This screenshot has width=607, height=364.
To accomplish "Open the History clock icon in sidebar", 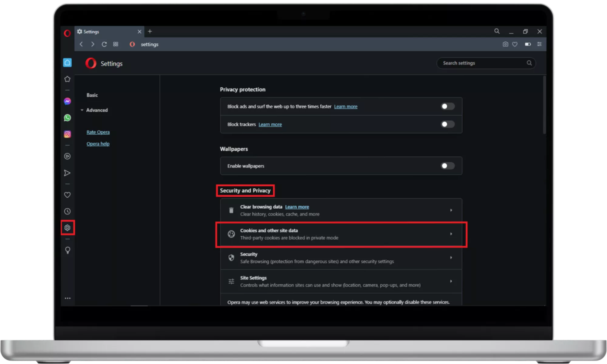I will point(67,211).
